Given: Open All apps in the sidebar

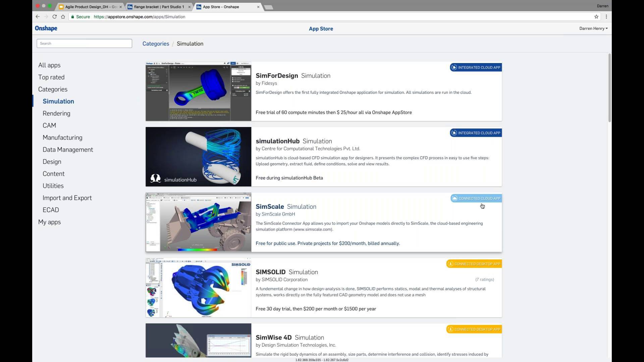Looking at the screenshot, I should pyautogui.click(x=49, y=65).
